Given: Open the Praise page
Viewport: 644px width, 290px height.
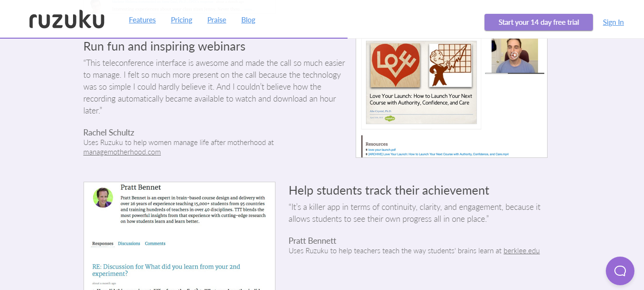Looking at the screenshot, I should [216, 20].
